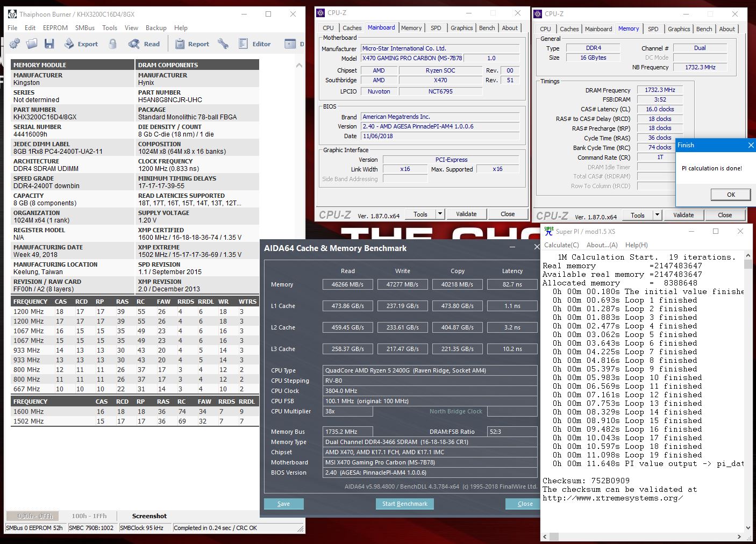Click scroll-up chevron in Thaiphoon report
This screenshot has width=756, height=544.
pyautogui.click(x=299, y=65)
